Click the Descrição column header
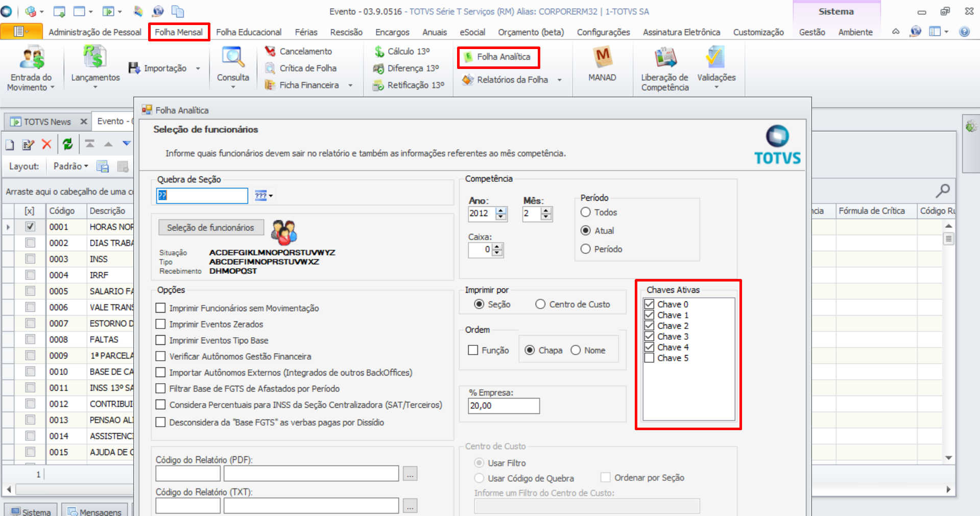 click(x=107, y=210)
